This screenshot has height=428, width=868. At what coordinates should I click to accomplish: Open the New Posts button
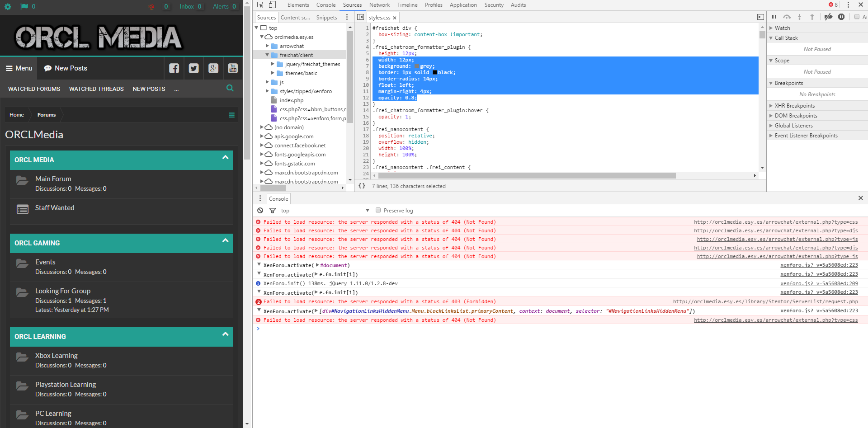click(66, 68)
